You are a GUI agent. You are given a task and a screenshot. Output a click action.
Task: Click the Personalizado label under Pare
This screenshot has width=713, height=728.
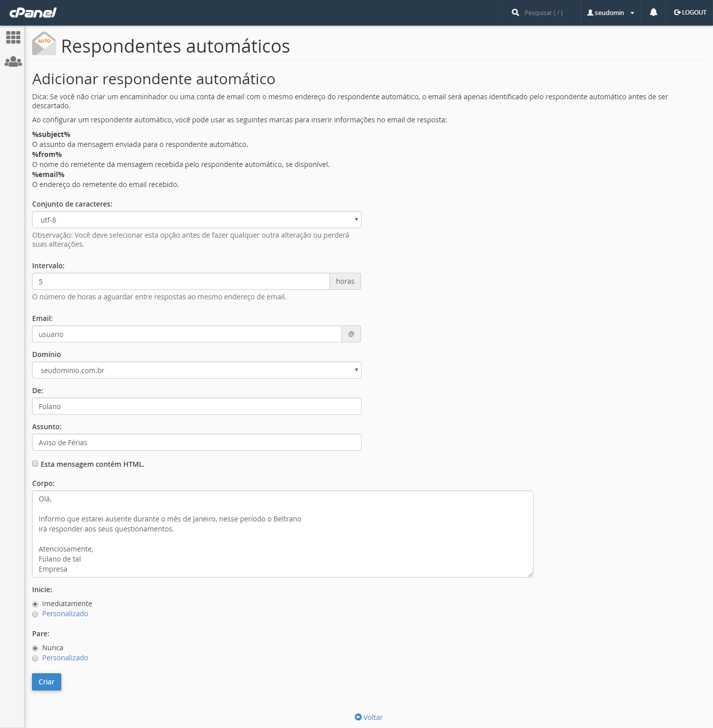coord(65,658)
